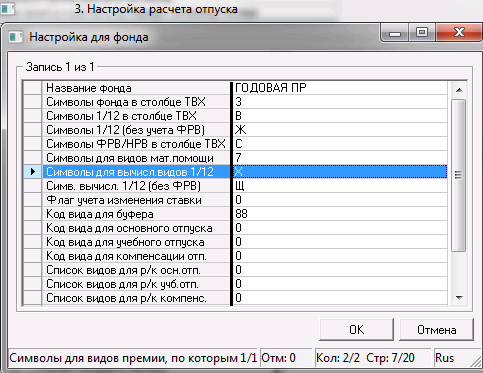The width and height of the screenshot is (483, 373).
Task: Click the dialog icon beside Настройка для фонда
Action: (16, 37)
